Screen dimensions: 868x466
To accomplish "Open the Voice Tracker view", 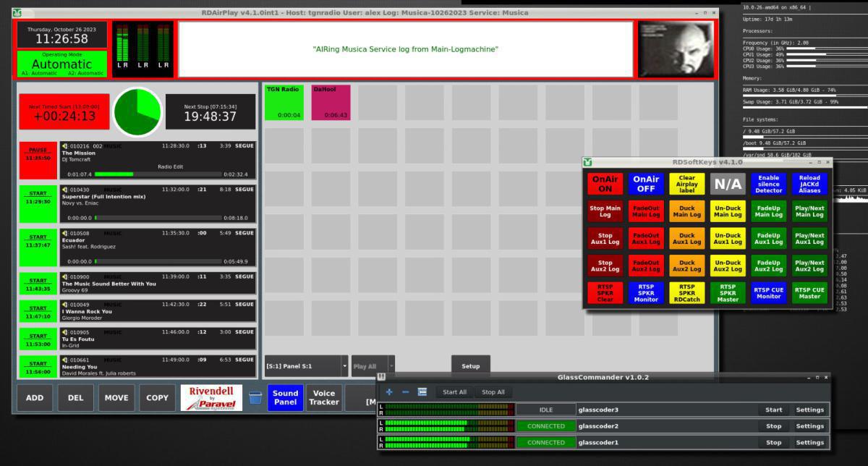I will click(323, 397).
